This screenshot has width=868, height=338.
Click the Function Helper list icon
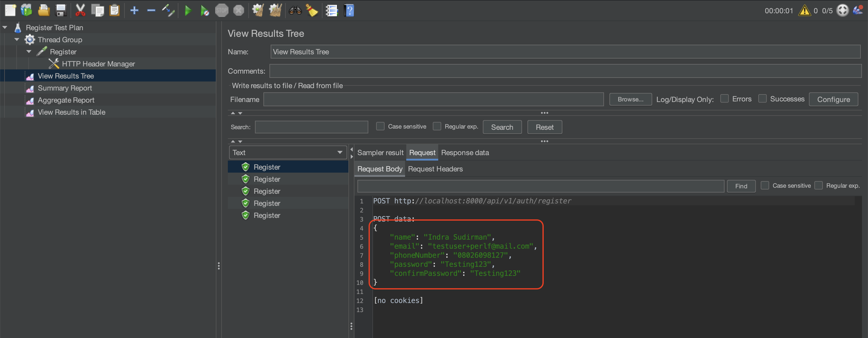(332, 11)
